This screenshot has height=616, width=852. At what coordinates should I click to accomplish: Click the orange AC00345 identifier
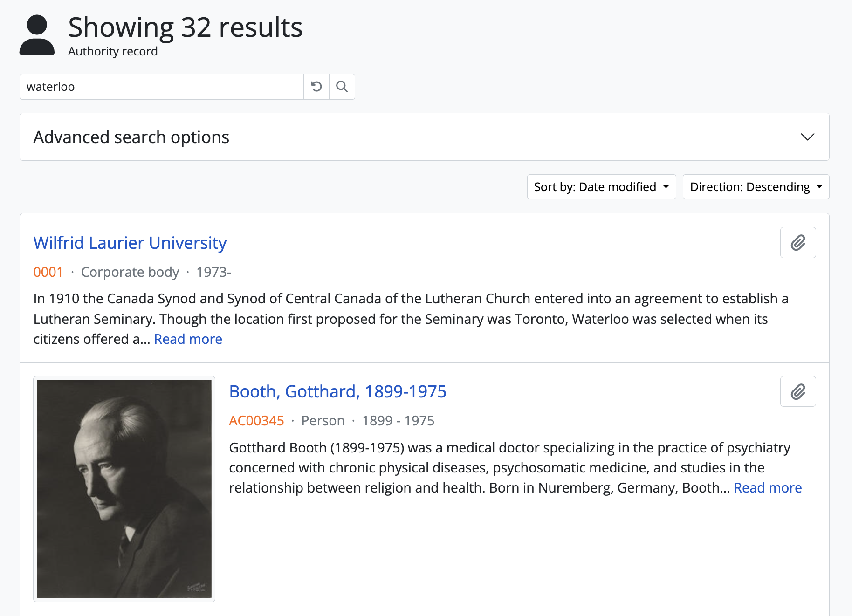pyautogui.click(x=256, y=421)
